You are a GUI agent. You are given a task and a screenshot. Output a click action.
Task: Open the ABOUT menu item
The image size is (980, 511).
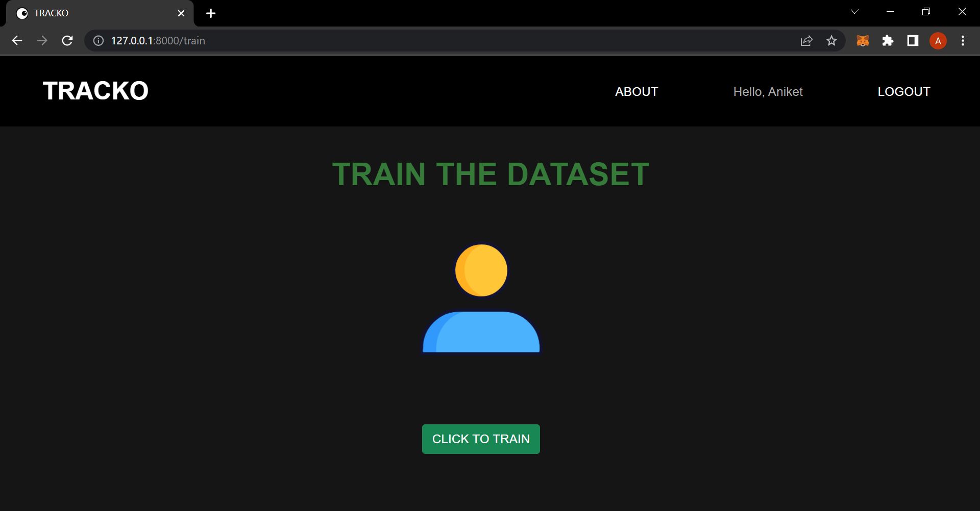[x=636, y=92]
